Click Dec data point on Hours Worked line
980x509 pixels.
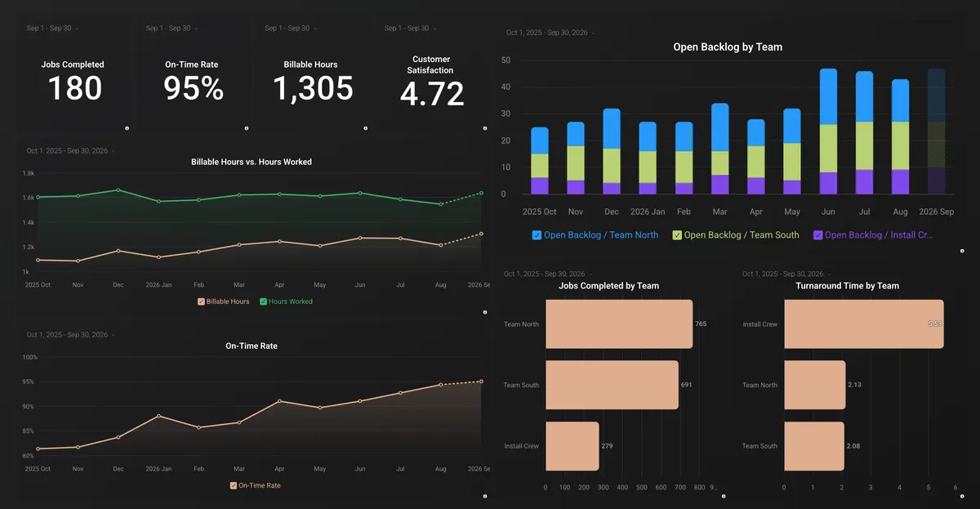point(118,190)
